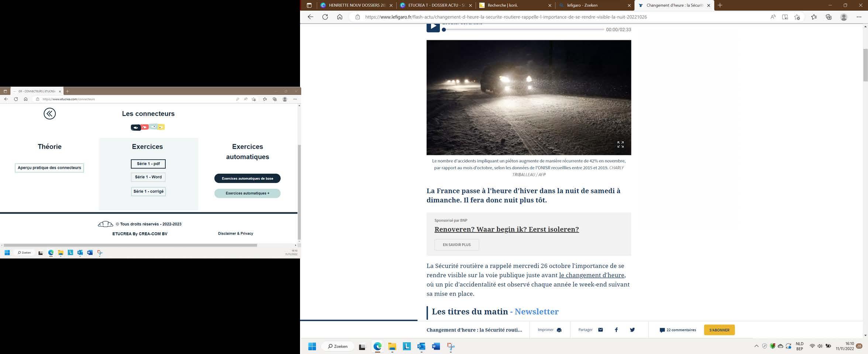This screenshot has width=868, height=354.
Task: Open the Wi-Fi network tray icon
Action: pyautogui.click(x=812, y=346)
